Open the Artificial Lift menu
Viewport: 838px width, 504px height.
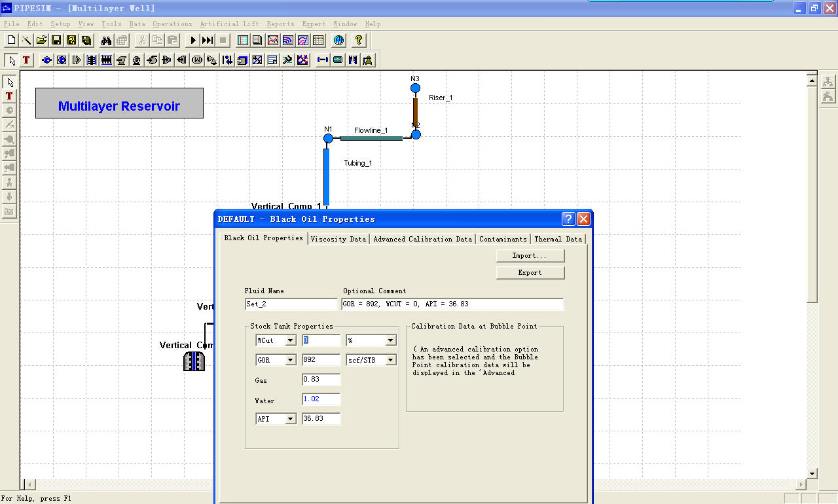pos(229,24)
